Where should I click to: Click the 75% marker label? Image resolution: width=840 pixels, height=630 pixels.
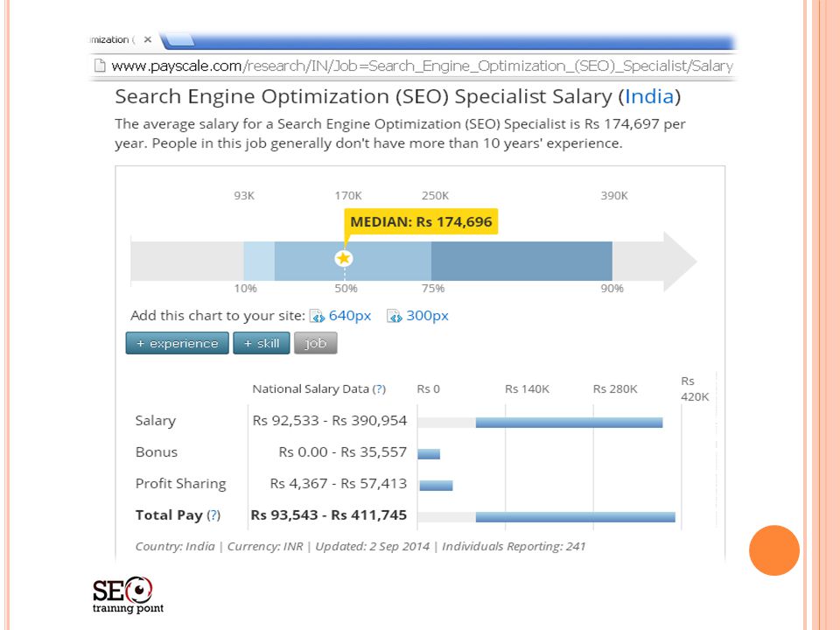433,288
